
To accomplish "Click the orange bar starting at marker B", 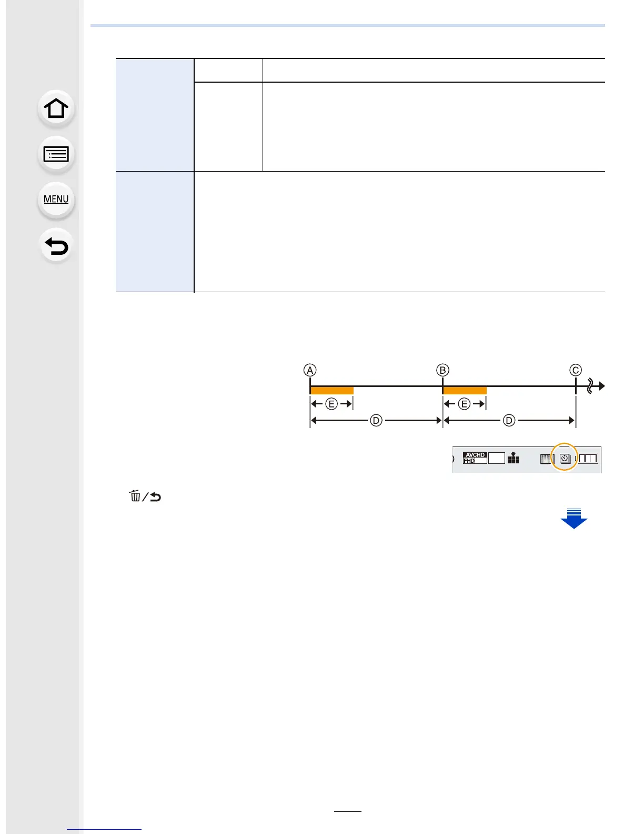I will point(465,390).
